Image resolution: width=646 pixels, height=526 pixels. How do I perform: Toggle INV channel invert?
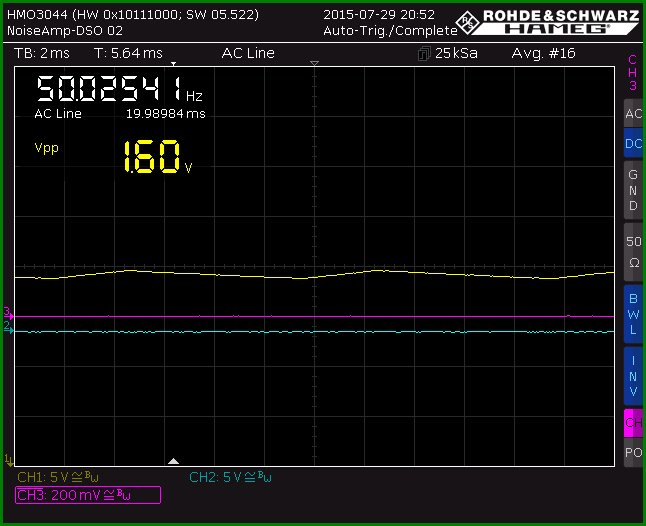634,376
